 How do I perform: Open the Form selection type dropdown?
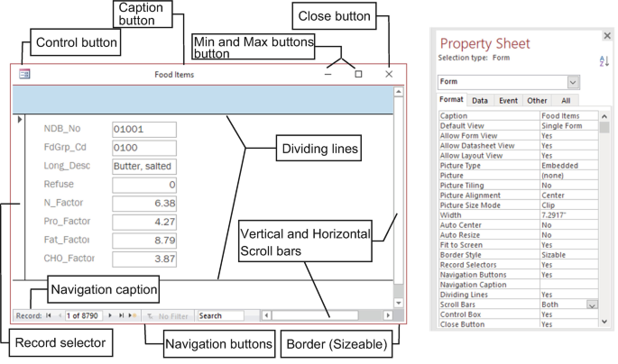coord(573,82)
